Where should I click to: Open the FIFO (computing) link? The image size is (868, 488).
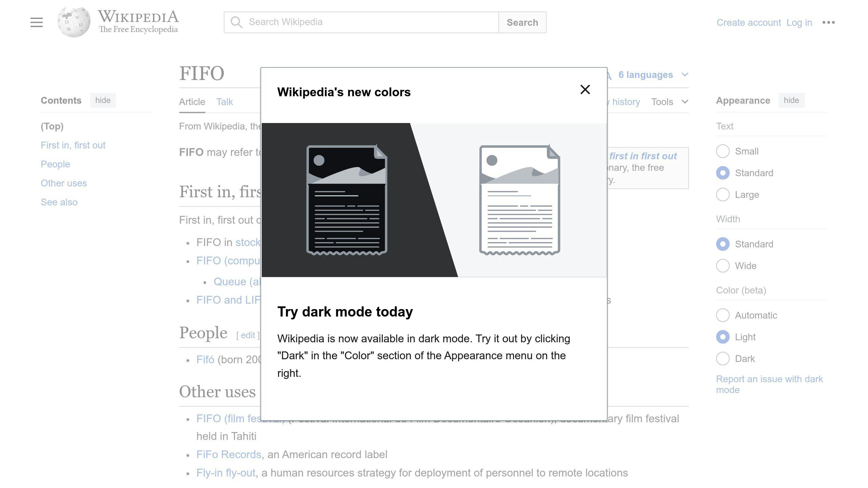coord(229,261)
